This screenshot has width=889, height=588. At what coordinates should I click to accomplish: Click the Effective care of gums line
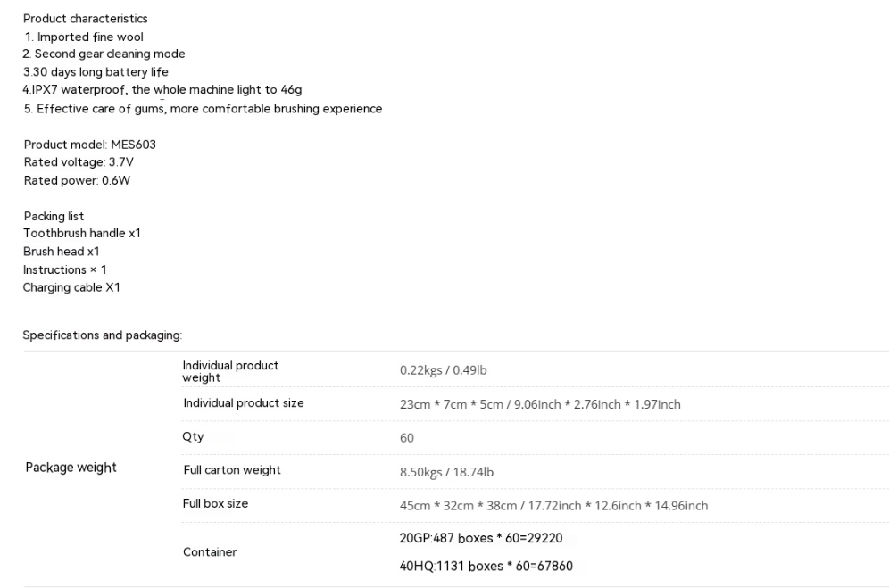click(x=203, y=109)
